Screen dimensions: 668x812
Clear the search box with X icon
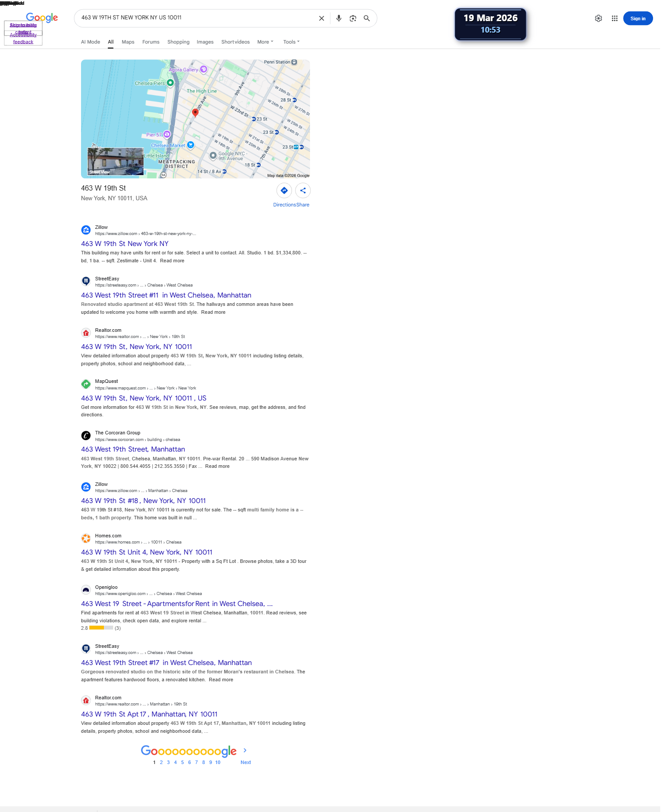(321, 18)
